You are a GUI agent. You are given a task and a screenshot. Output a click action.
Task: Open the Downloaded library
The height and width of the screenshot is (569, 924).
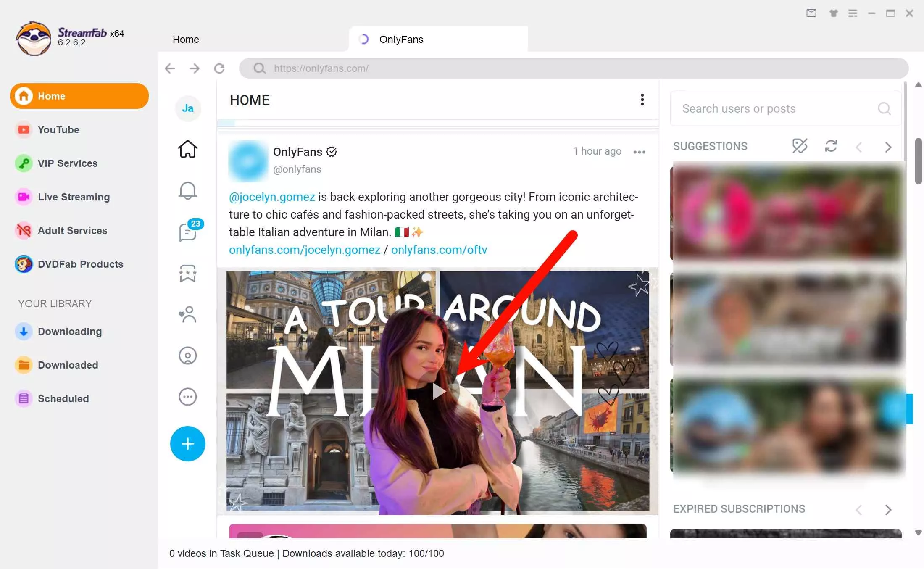pos(68,365)
